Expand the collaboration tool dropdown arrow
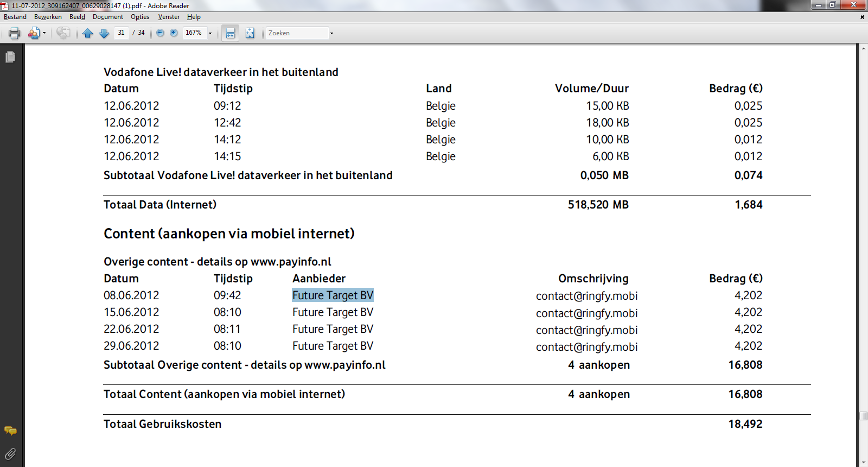The image size is (868, 467). [44, 34]
